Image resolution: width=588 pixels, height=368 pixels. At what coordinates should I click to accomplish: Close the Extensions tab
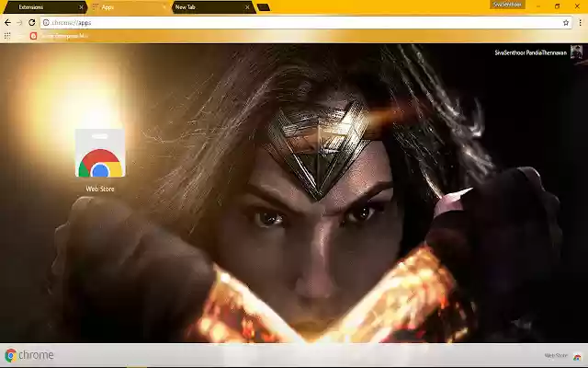tap(81, 7)
